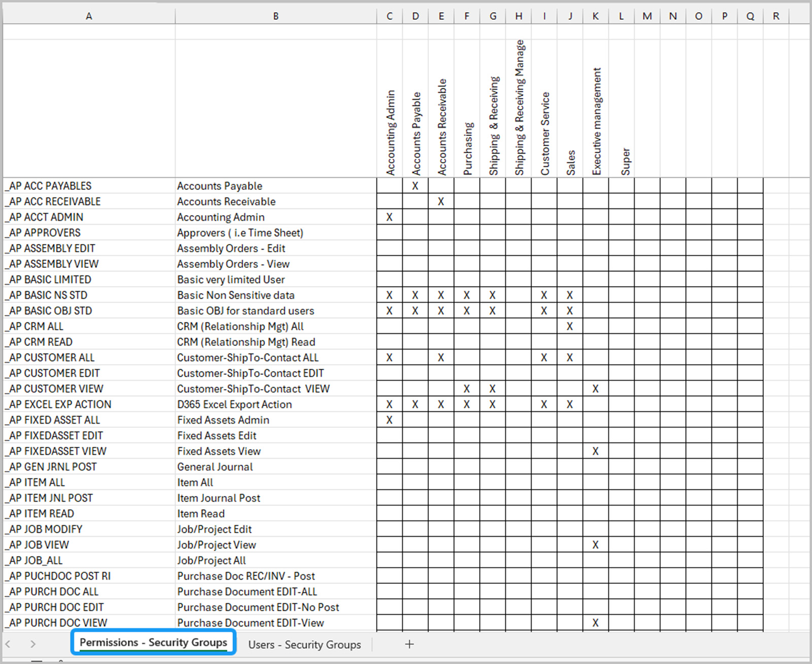Select column header R

775,16
